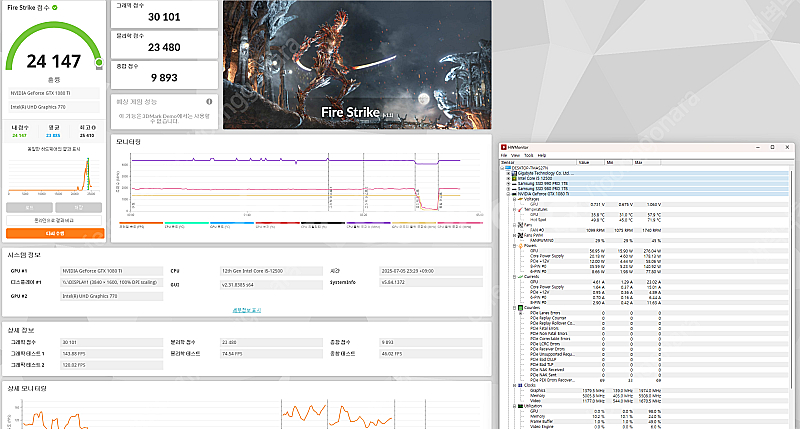Click the Currents category icon in HWMonitor
The width and height of the screenshot is (800, 429).
tap(520, 276)
